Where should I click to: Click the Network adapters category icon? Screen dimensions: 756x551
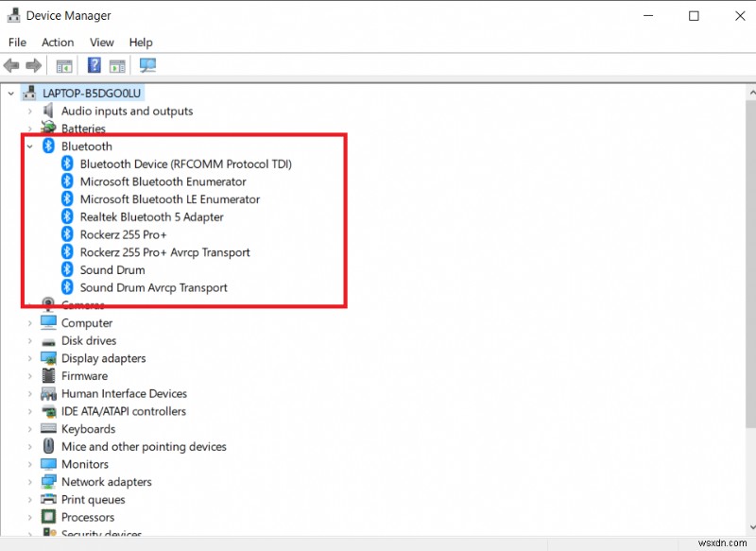(x=48, y=481)
